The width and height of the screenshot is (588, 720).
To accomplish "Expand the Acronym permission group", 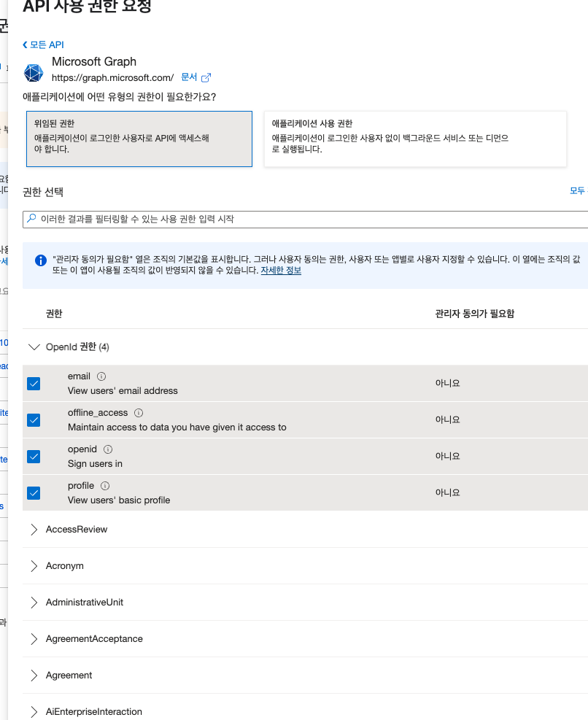I will tap(34, 566).
